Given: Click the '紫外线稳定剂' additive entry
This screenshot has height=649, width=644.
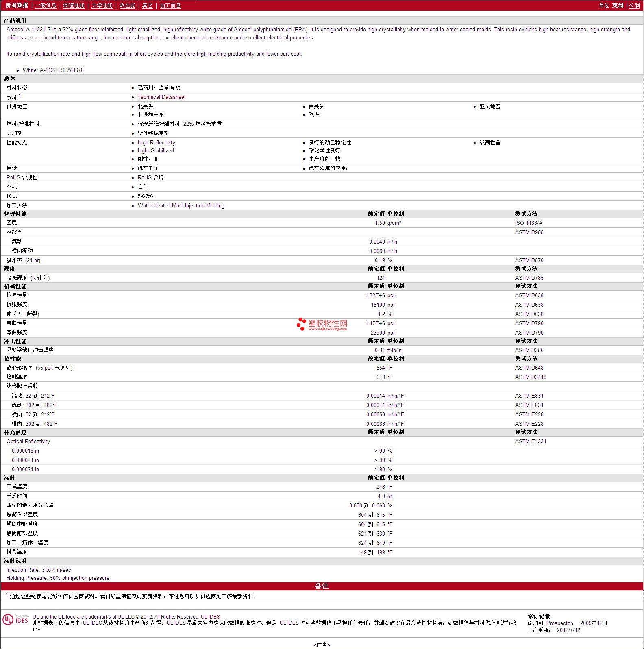Looking at the screenshot, I should click(153, 133).
